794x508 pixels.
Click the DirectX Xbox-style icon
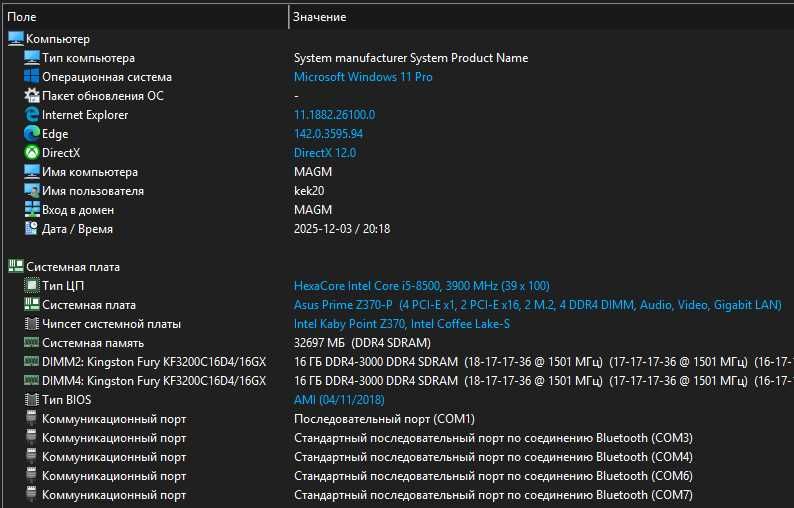click(32, 153)
